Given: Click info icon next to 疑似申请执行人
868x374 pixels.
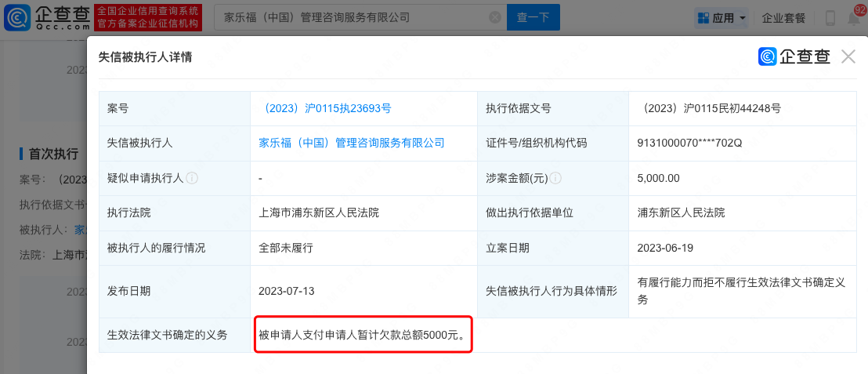Looking at the screenshot, I should pos(191,179).
